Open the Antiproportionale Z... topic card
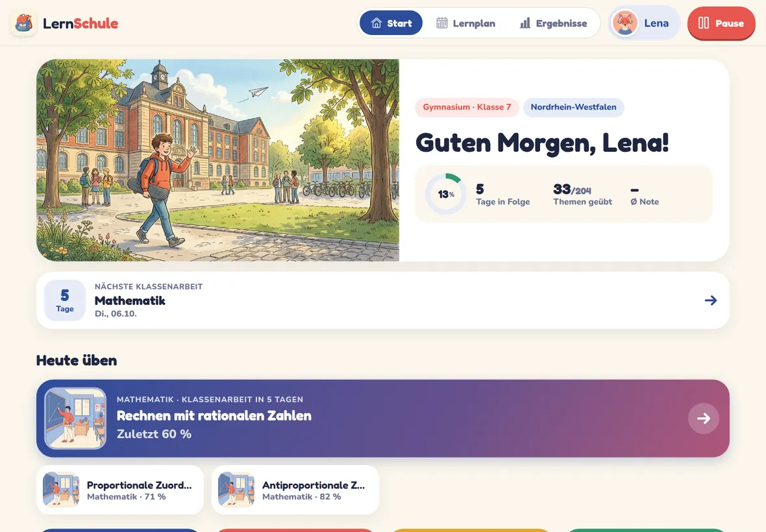Screen dimensions: 766x532 coord(295,490)
